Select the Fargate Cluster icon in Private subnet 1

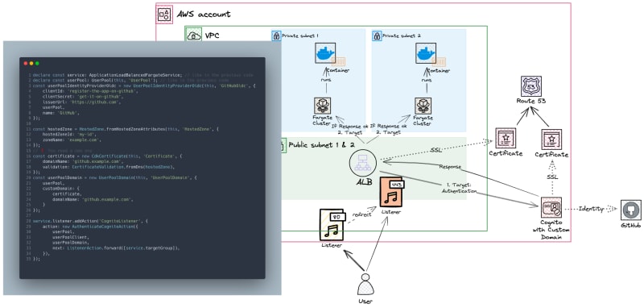point(323,106)
